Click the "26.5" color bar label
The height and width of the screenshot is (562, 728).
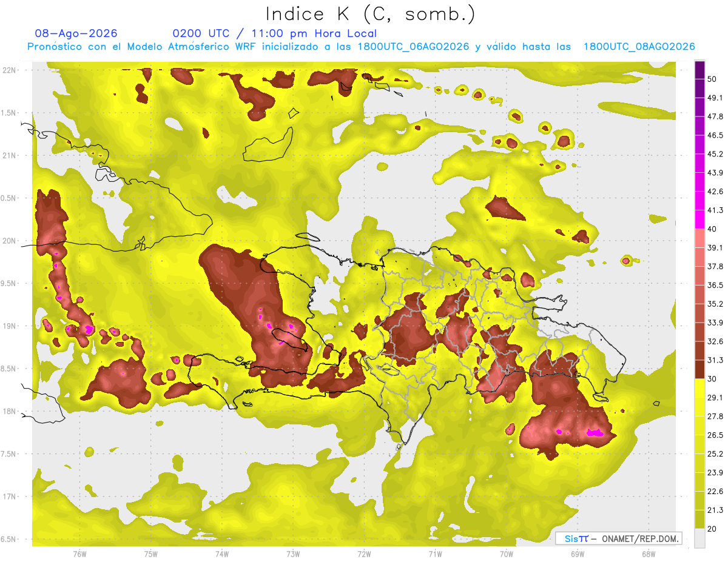(715, 435)
